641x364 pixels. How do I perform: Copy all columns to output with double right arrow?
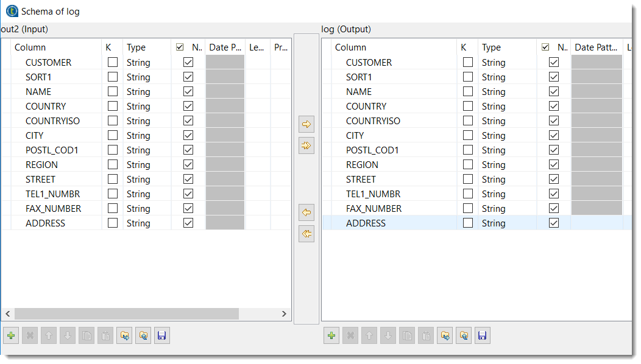[x=306, y=145]
